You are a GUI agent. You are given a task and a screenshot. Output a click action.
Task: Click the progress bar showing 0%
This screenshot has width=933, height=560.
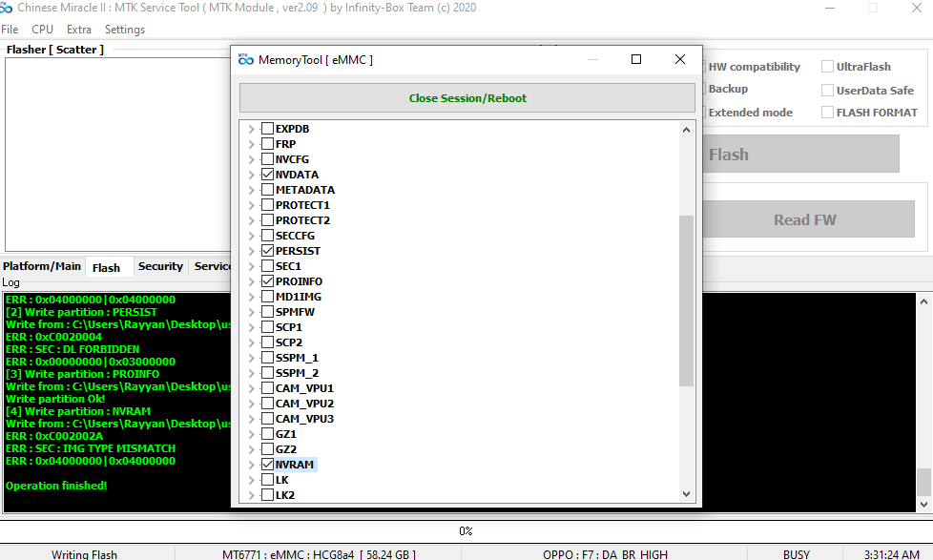(466, 530)
